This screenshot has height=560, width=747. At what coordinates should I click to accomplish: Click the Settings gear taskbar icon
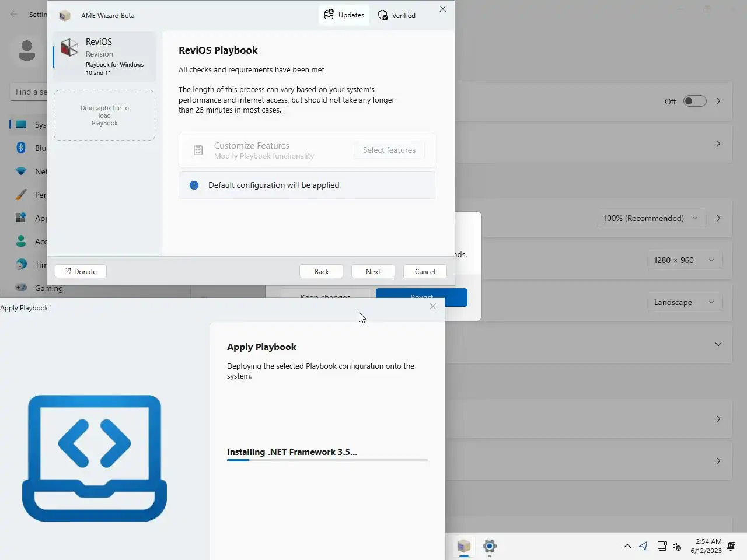point(490,546)
